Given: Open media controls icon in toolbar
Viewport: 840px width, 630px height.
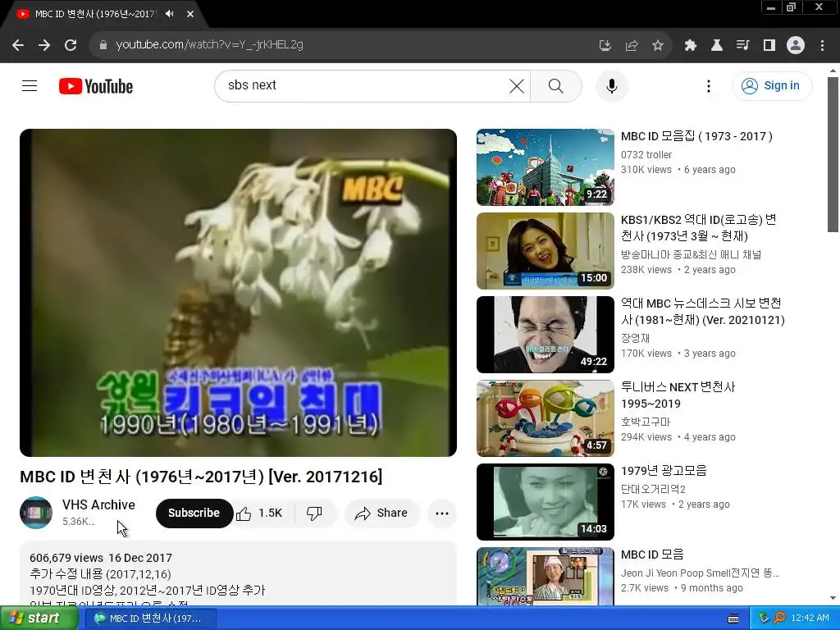Looking at the screenshot, I should [x=743, y=45].
